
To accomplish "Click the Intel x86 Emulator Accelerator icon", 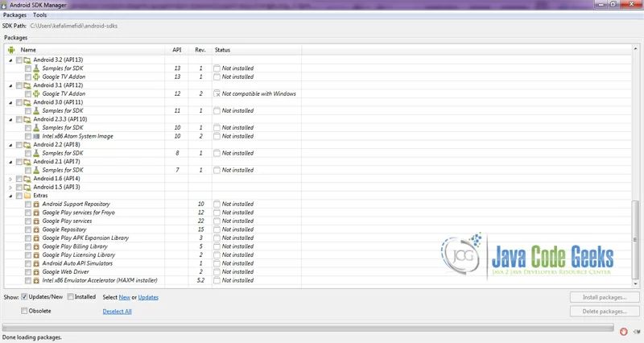I will click(36, 280).
